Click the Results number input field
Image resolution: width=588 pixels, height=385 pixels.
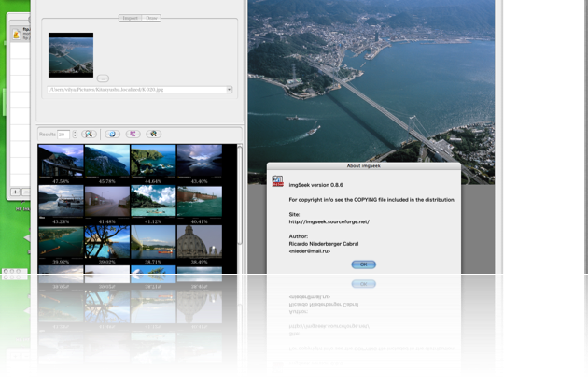click(63, 135)
